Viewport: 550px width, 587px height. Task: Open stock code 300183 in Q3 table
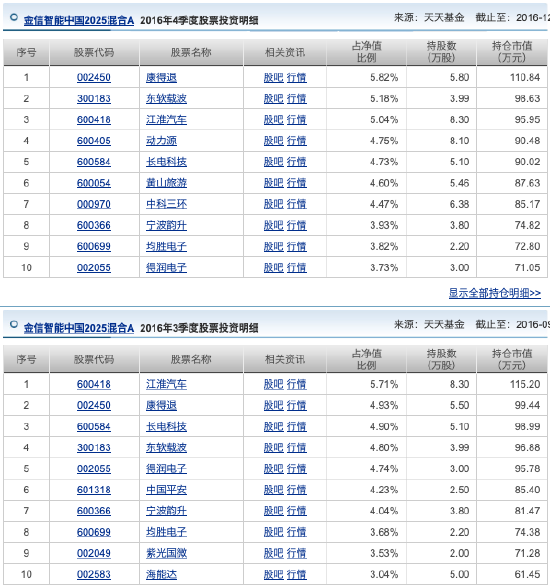tap(94, 448)
